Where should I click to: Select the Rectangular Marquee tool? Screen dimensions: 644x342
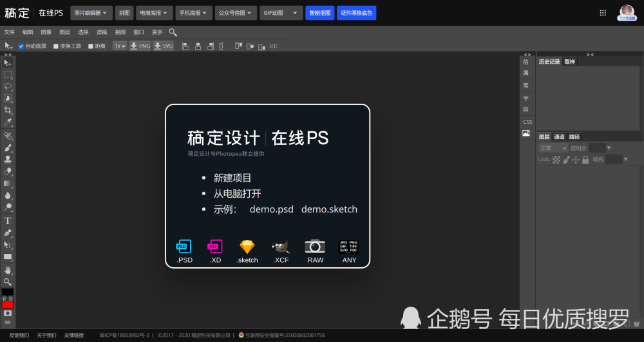click(x=8, y=75)
